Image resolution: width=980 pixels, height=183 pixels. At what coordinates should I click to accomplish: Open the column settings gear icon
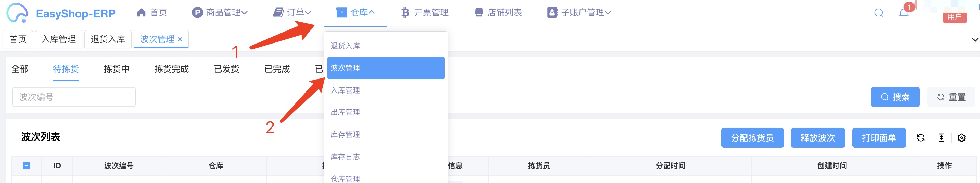point(961,138)
